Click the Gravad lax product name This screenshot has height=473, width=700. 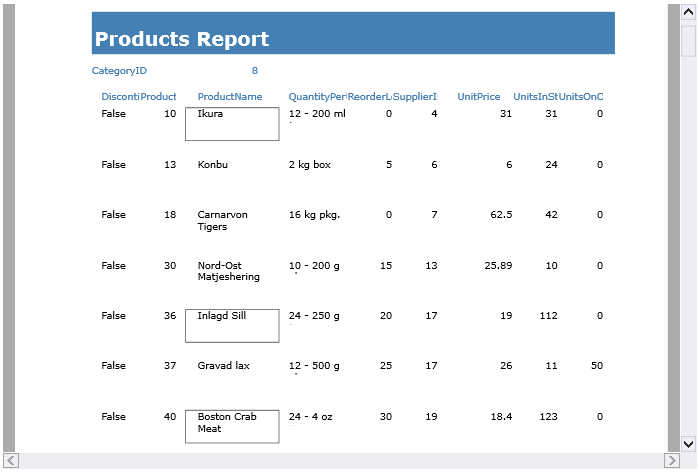tap(221, 366)
